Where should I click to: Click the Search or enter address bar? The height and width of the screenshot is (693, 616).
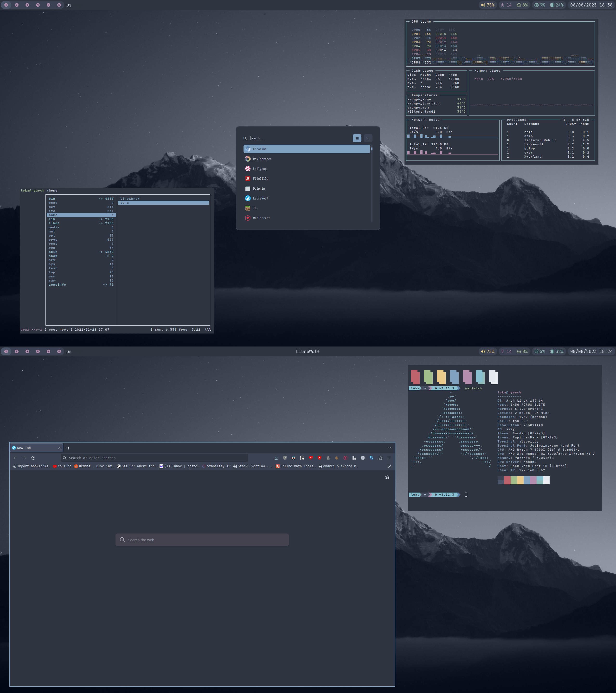[x=154, y=458]
